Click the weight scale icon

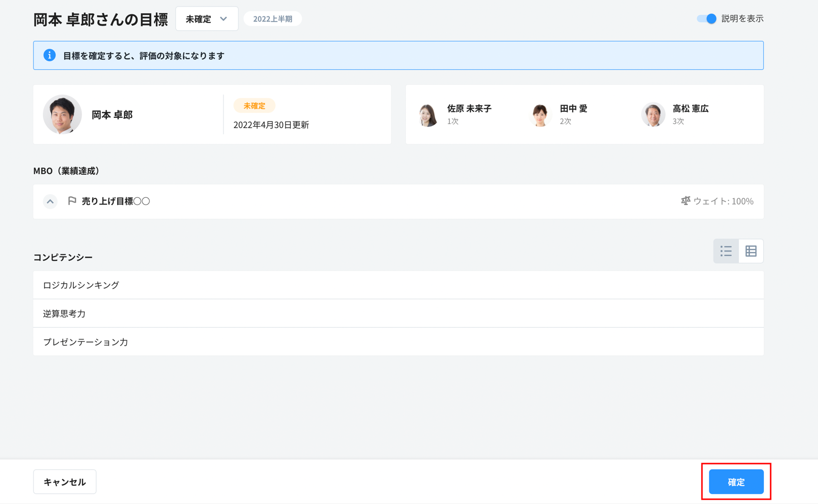pos(685,201)
